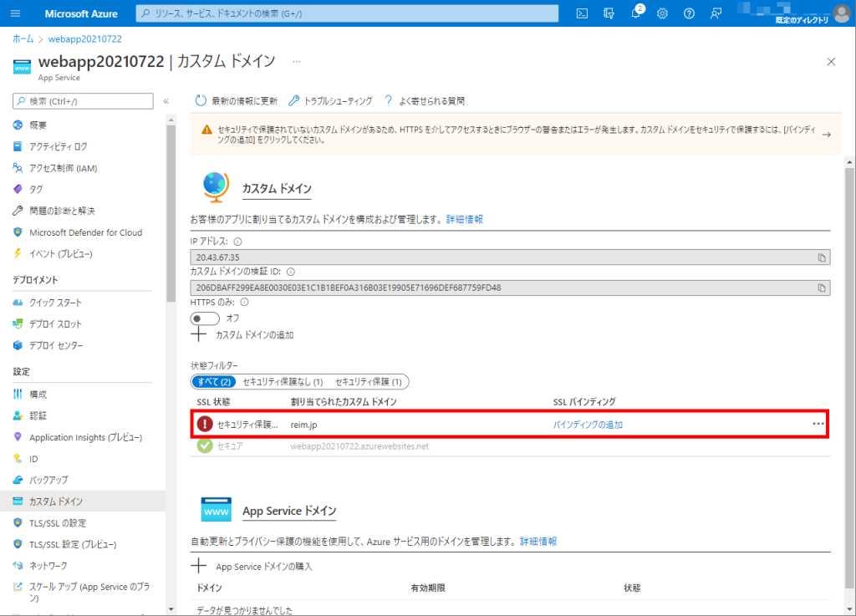This screenshot has height=616, width=856.
Task: Collapse the left navigation menu
Action: pos(166,101)
